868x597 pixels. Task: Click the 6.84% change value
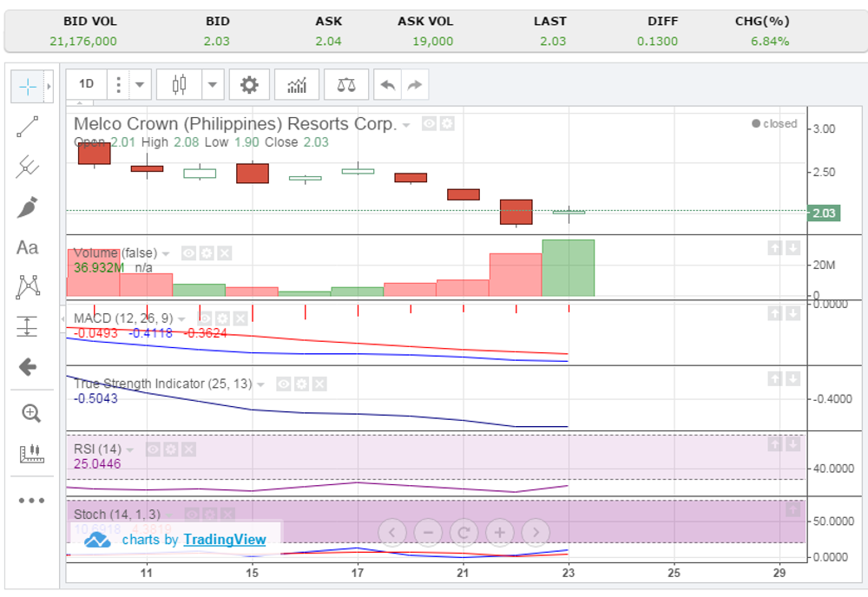[769, 41]
